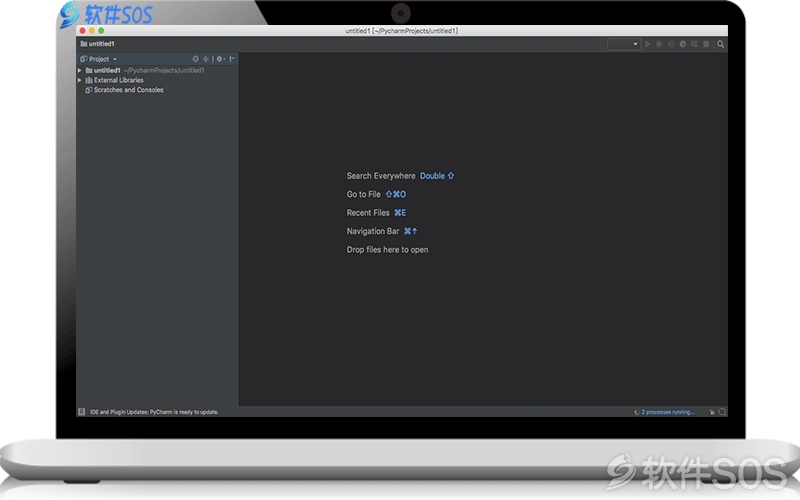Hide the Project panel with the hide icon

point(232,59)
